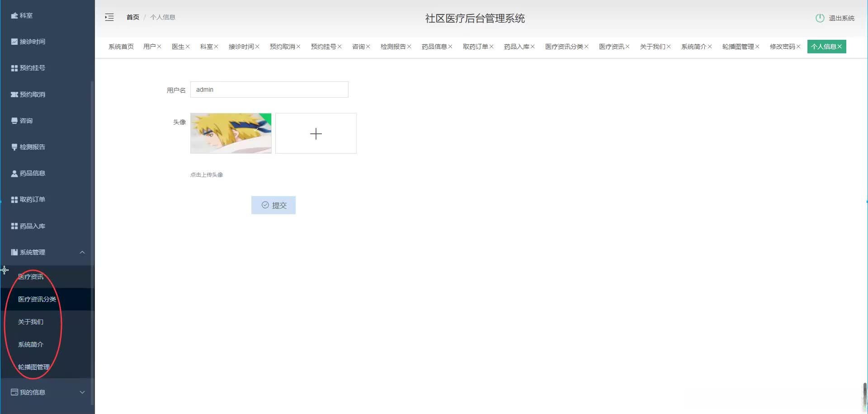The height and width of the screenshot is (414, 868).
Task: Close the 医生 tab
Action: (189, 46)
